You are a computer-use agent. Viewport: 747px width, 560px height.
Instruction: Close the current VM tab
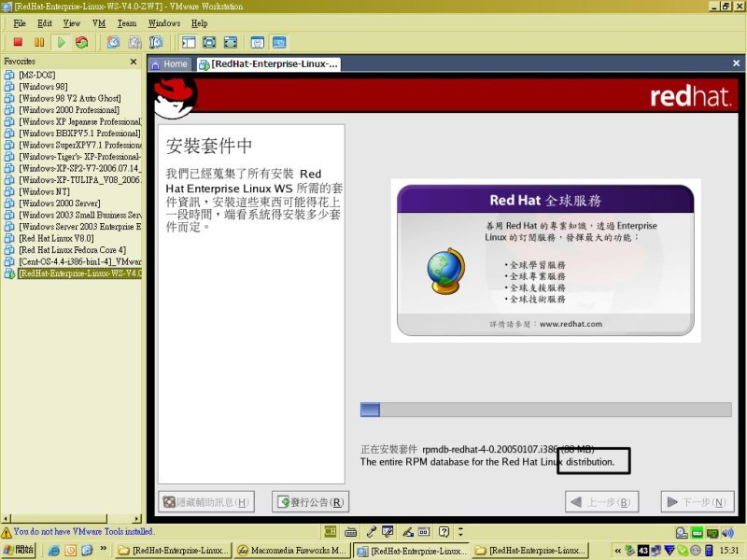(736, 63)
